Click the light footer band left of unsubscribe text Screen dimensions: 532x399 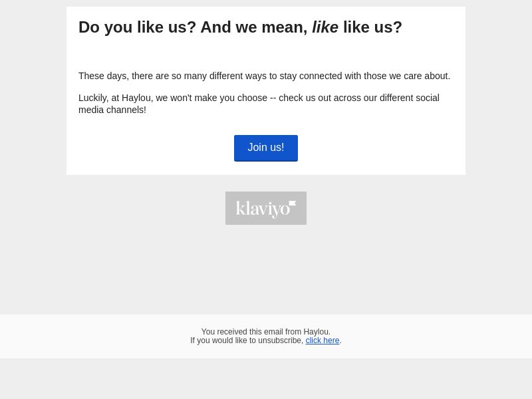[95, 336]
